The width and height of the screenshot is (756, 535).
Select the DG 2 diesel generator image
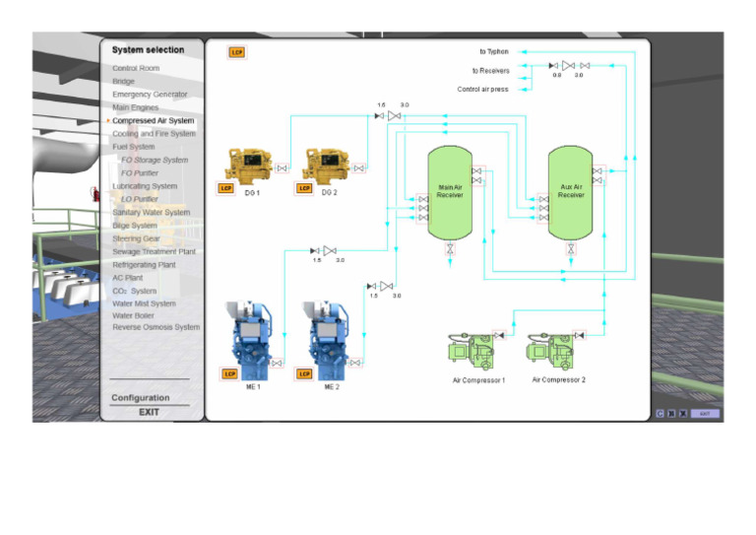pyautogui.click(x=327, y=166)
